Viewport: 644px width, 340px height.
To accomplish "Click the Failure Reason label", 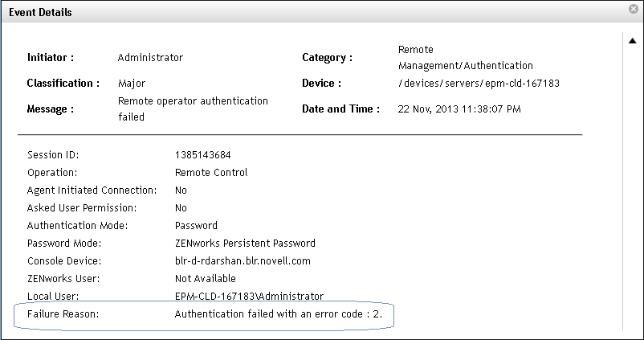I will point(63,314).
